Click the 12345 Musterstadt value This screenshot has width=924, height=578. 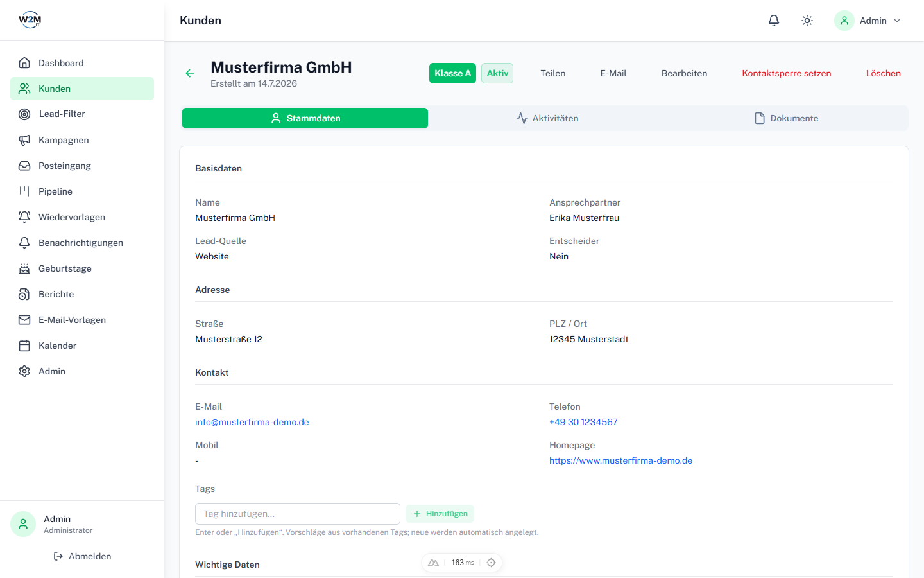[589, 339]
